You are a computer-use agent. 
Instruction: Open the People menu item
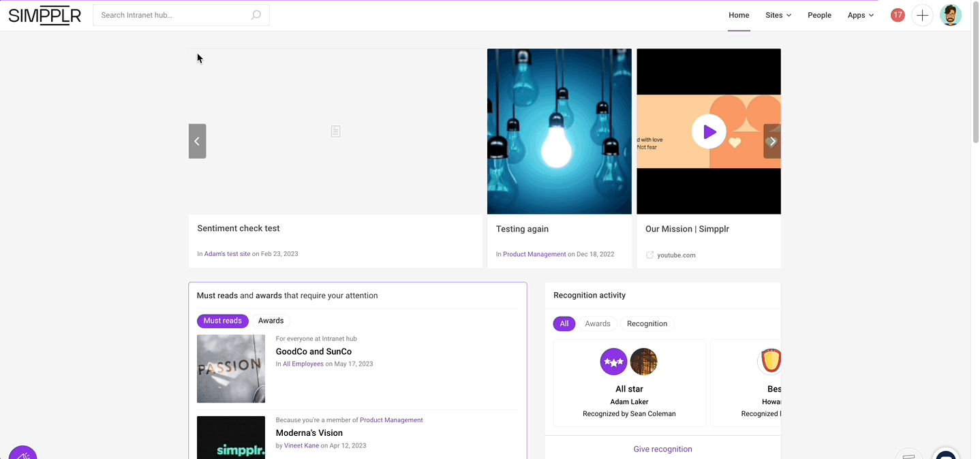coord(819,15)
